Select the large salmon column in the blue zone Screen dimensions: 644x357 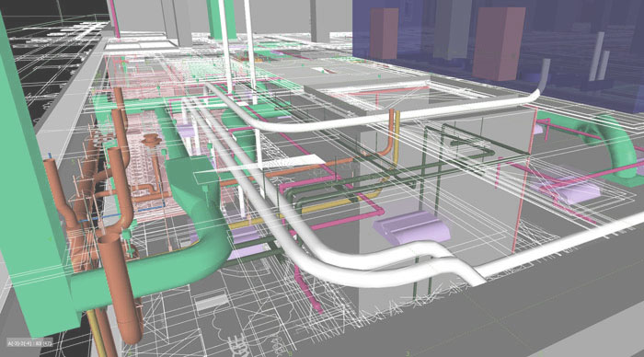click(499, 43)
